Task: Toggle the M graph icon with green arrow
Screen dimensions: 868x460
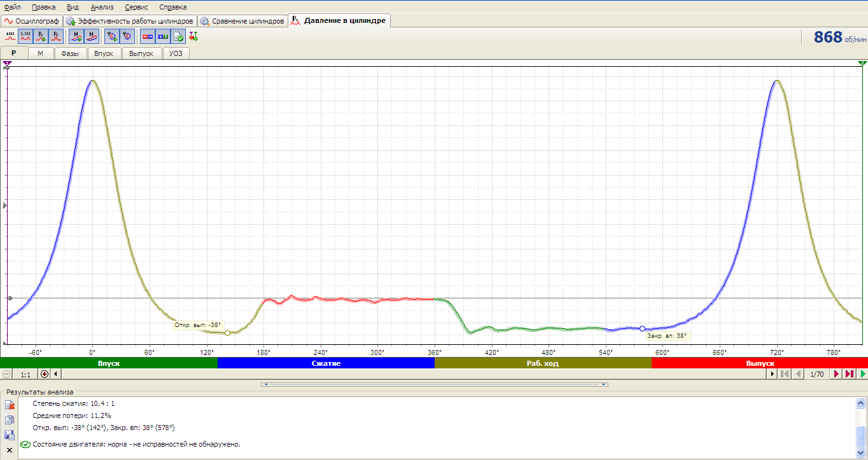Action: pos(76,36)
